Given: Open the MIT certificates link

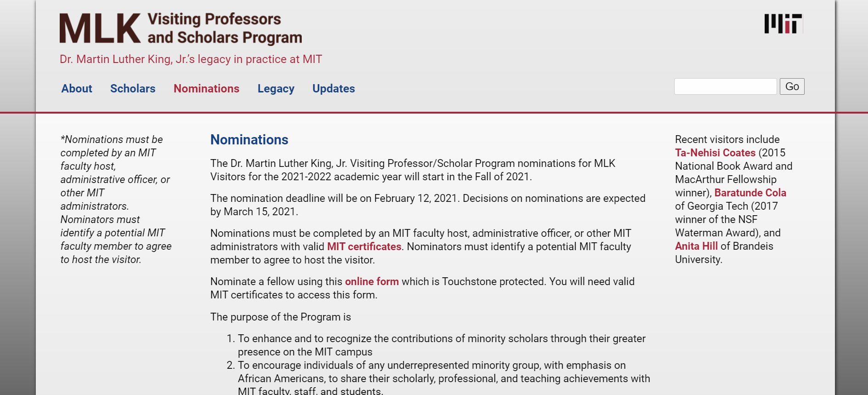Looking at the screenshot, I should click(364, 246).
